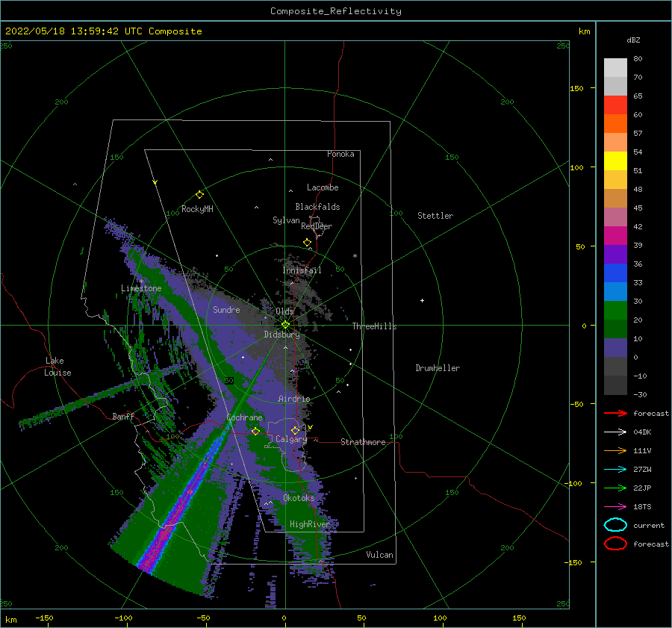The image size is (672, 628).
Task: Click the ThreeHills label
Action: [x=374, y=326]
